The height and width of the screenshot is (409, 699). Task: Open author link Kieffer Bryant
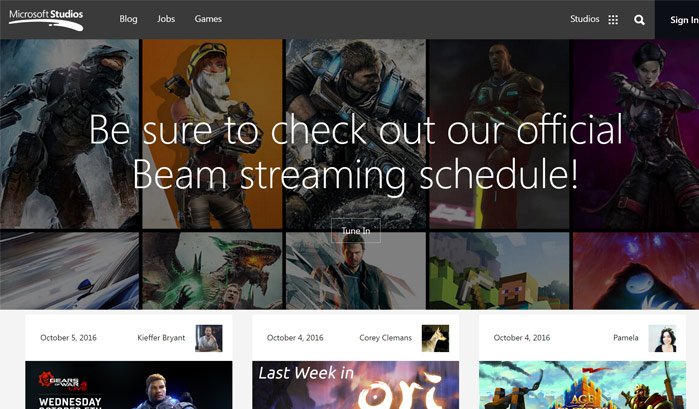pos(160,338)
